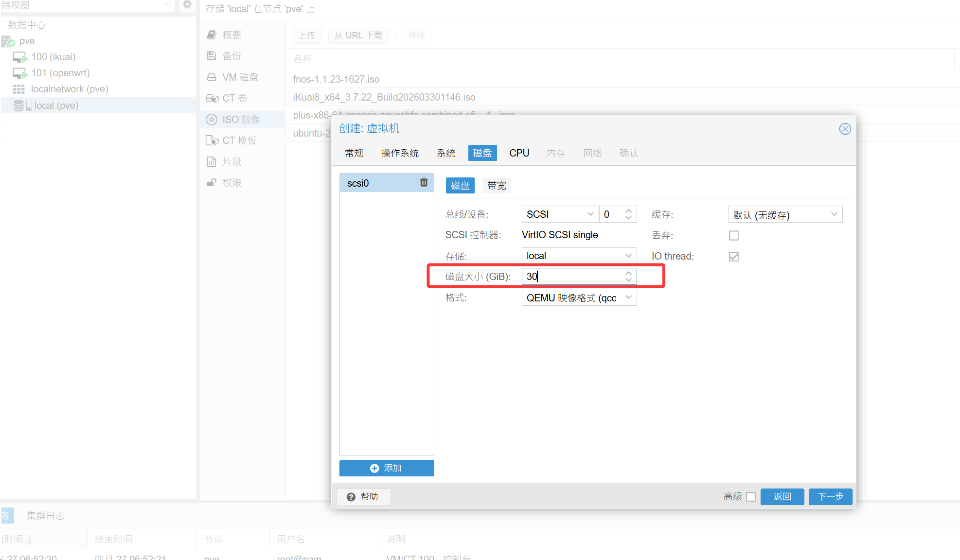
Task: Toggle the IO thread checkbox
Action: click(x=734, y=257)
